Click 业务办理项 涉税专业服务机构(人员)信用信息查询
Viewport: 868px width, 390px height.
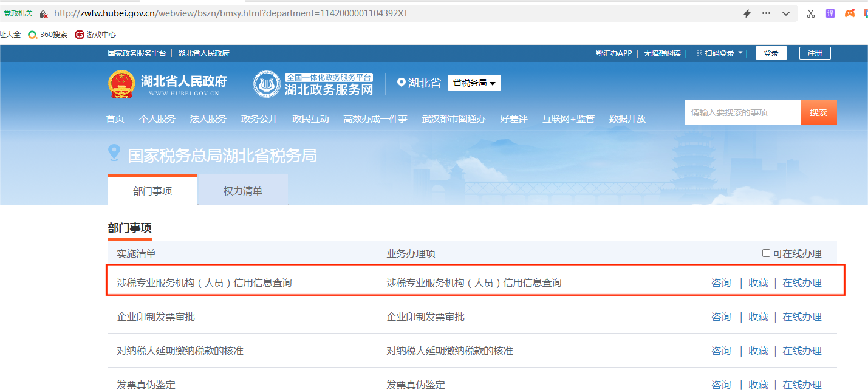pyautogui.click(x=474, y=282)
